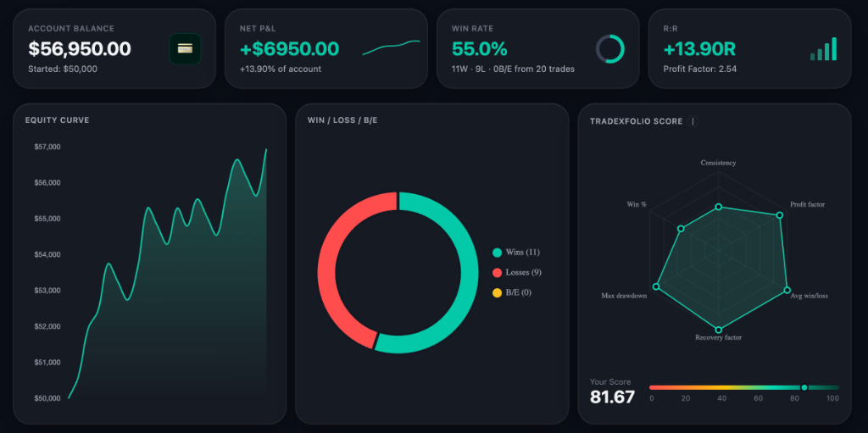Click the Net P&L sparkline graphic

point(392,47)
